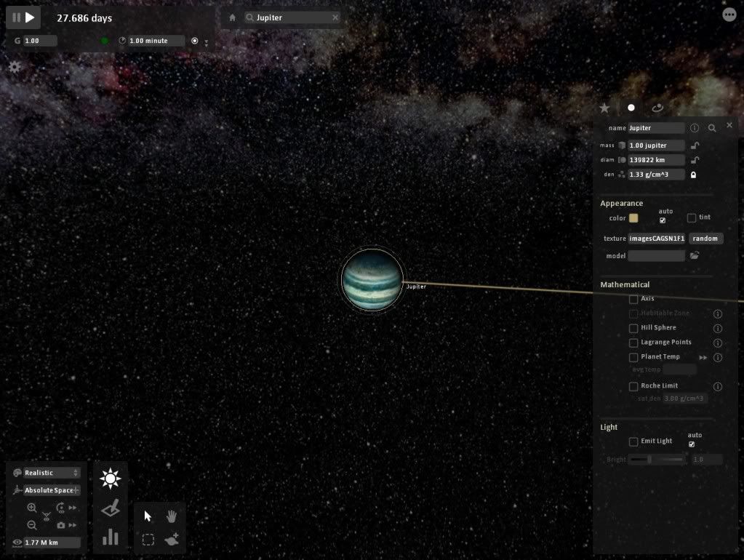This screenshot has width=744, height=560.
Task: Open the settings gear icon
Action: [15, 66]
